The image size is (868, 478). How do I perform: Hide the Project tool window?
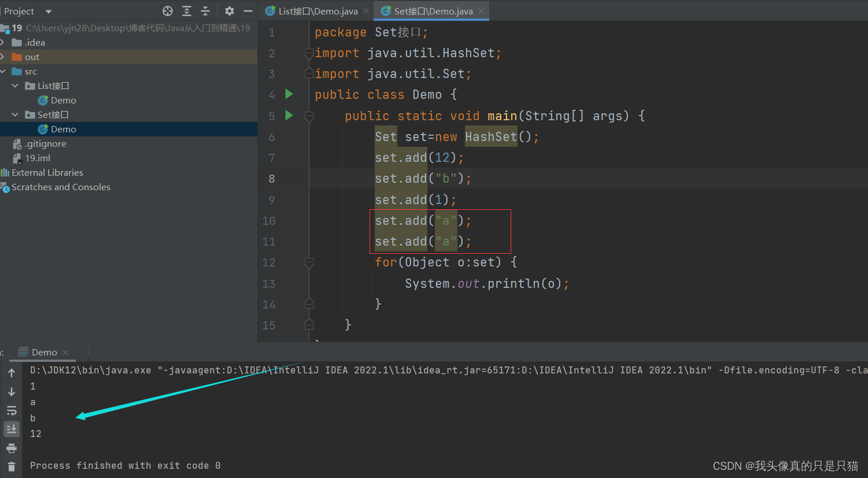pyautogui.click(x=248, y=11)
